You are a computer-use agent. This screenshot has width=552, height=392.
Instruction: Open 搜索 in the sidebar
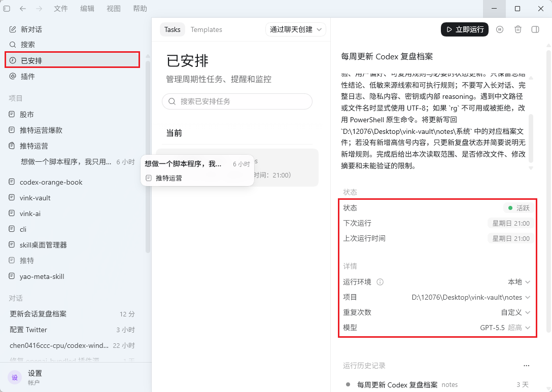tap(72, 44)
